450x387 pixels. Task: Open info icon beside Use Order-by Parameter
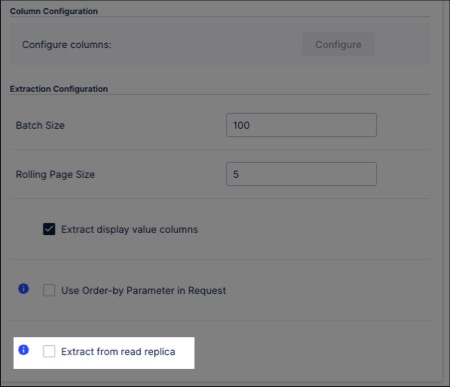click(23, 289)
